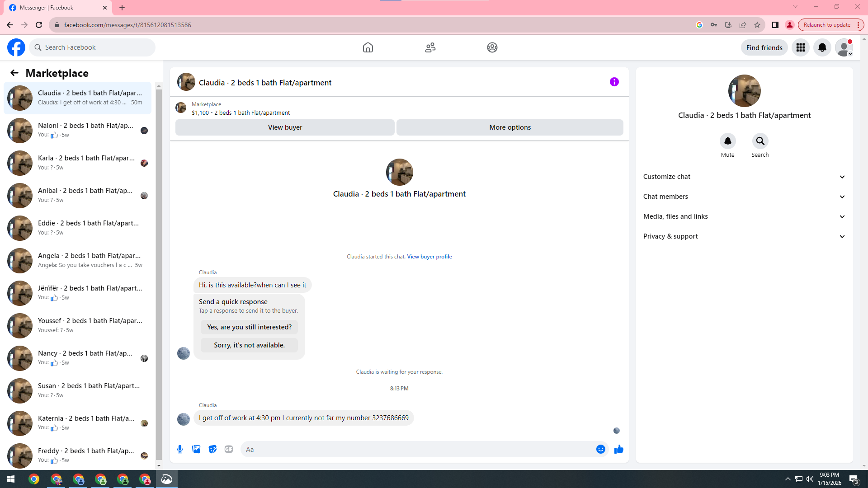Expand Media, files and links section
The image size is (868, 488).
[744, 216]
